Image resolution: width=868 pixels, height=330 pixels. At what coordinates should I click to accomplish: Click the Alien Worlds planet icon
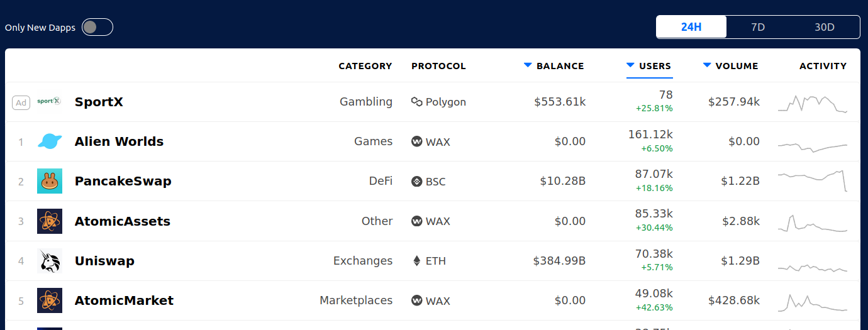point(50,141)
